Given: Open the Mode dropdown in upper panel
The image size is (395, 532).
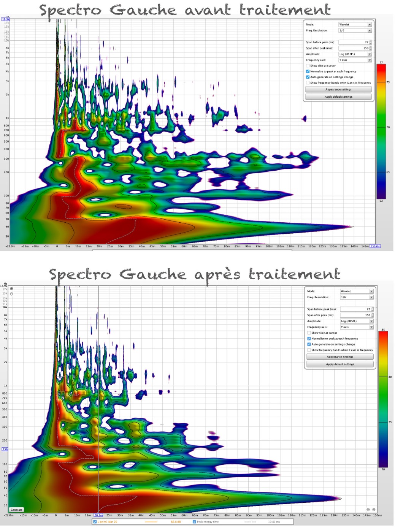Looking at the screenshot, I should pyautogui.click(x=355, y=25).
